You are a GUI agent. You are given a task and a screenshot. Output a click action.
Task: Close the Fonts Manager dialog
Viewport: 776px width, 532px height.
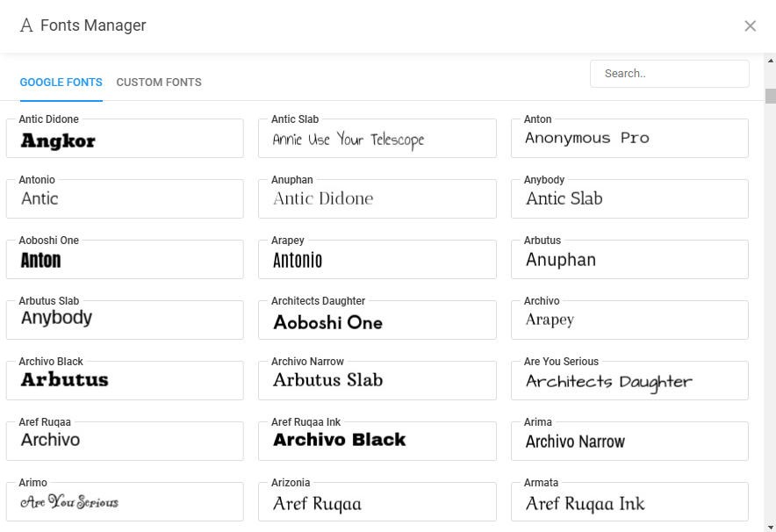tap(750, 25)
